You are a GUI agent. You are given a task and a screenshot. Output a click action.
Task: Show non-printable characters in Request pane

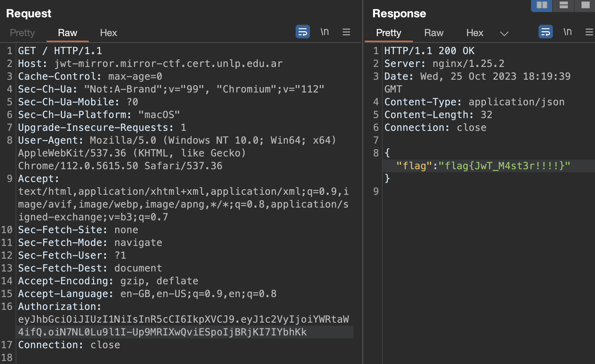tap(325, 32)
